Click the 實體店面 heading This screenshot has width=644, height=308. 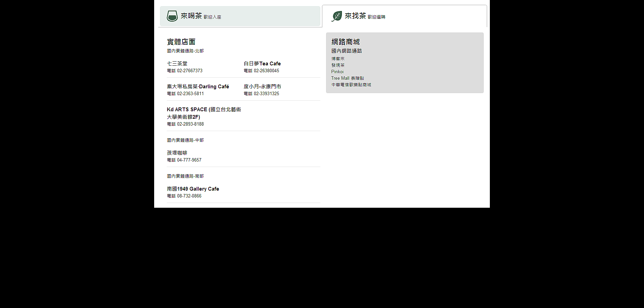[x=181, y=42]
